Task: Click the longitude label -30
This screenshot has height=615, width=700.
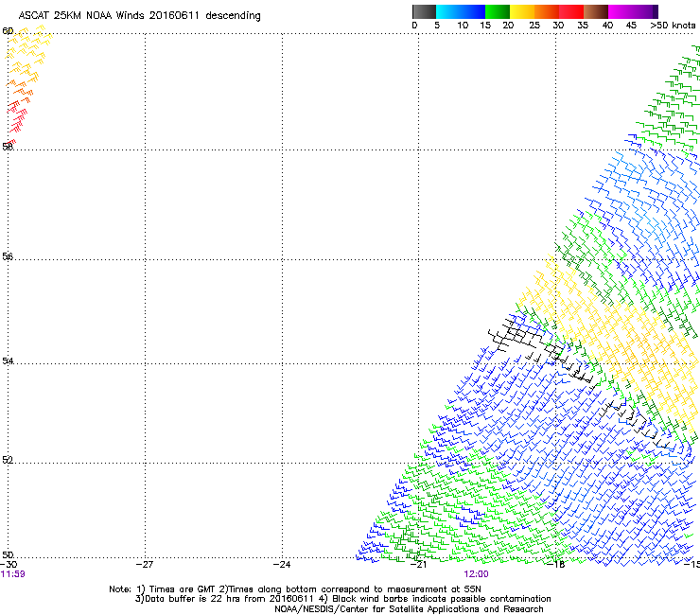Action: tap(9, 565)
